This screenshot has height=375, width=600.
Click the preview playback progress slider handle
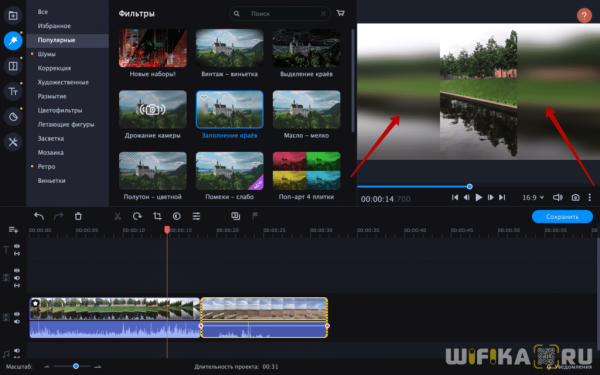tap(470, 186)
